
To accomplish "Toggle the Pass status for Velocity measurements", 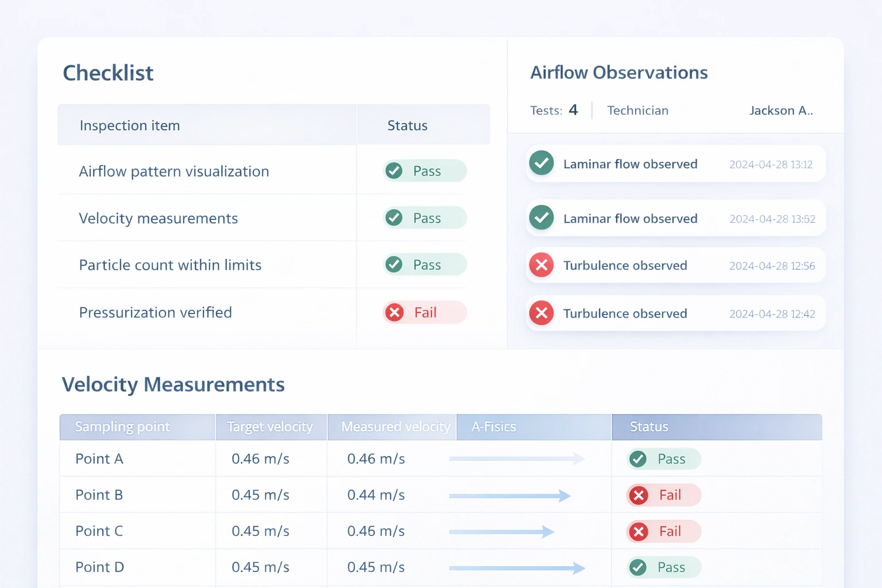I will point(424,218).
